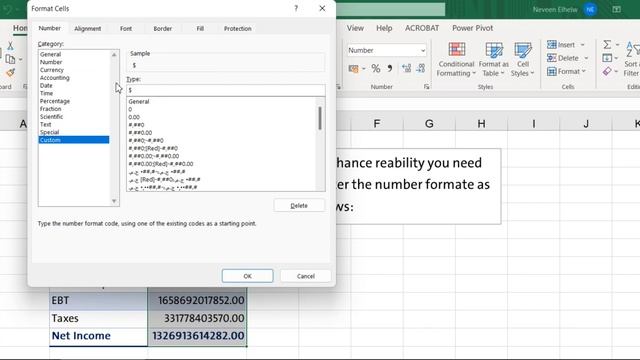Open the ACROBAT ribbon tab
The width and height of the screenshot is (640, 360).
pos(422,28)
